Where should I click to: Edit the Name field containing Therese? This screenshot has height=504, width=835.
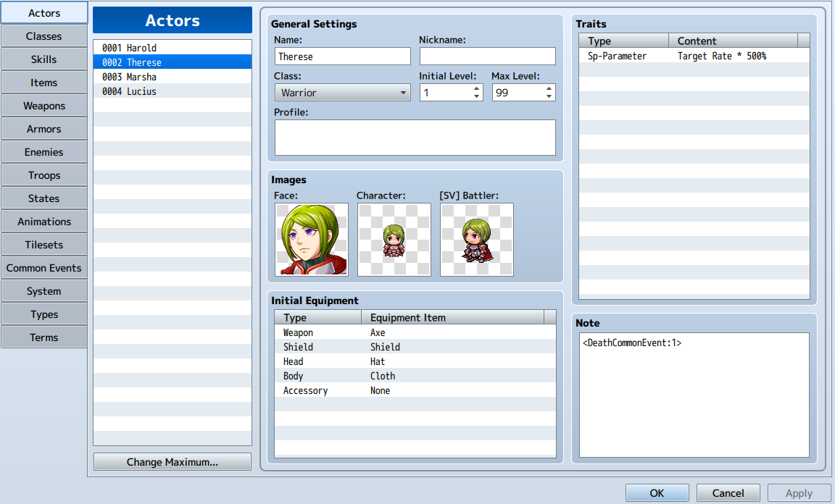[342, 56]
